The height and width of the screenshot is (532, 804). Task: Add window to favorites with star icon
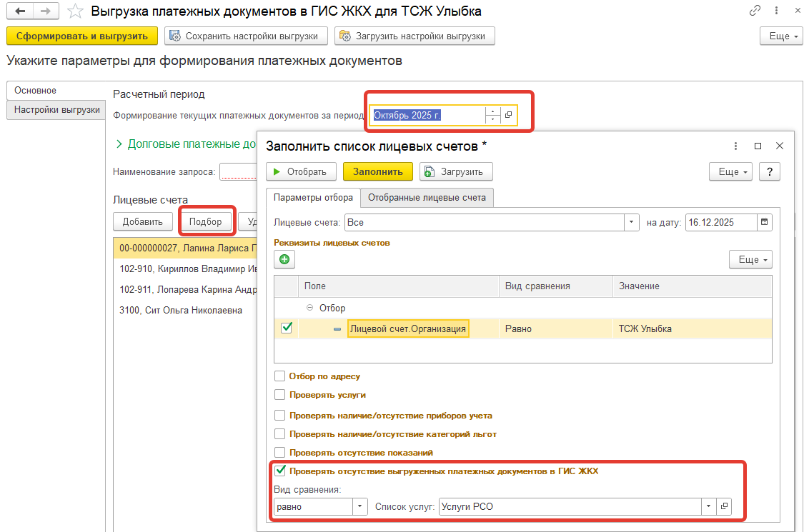click(75, 11)
